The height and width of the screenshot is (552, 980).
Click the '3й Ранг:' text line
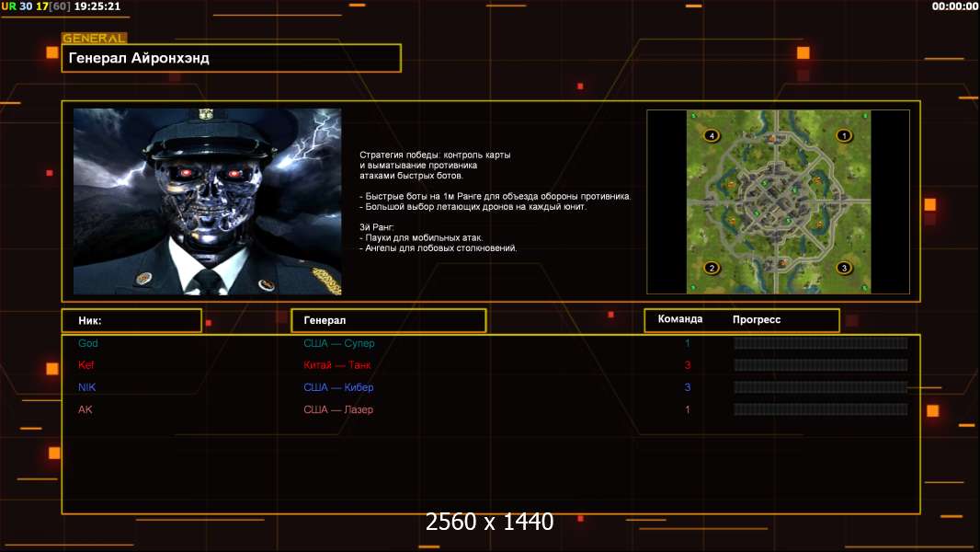pos(376,227)
